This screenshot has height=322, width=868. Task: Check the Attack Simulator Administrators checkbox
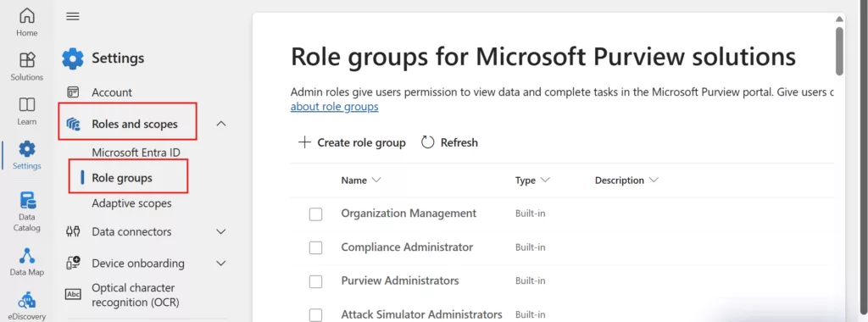point(315,315)
